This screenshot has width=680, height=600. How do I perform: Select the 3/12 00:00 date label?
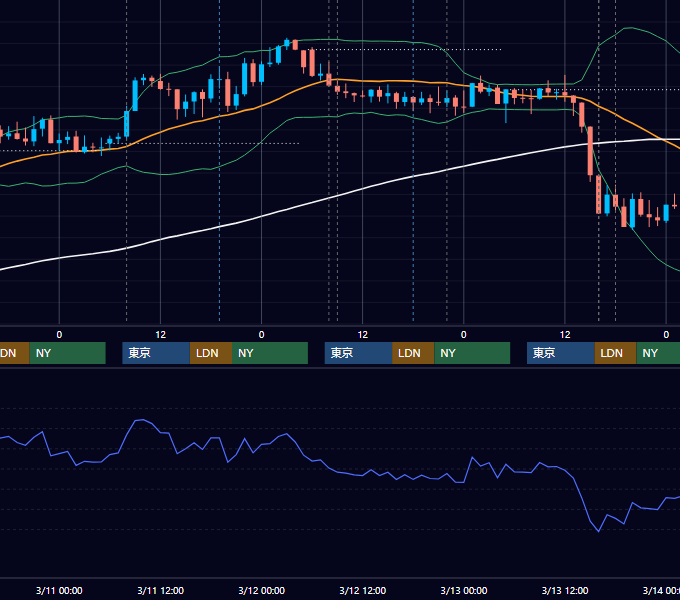click(262, 590)
